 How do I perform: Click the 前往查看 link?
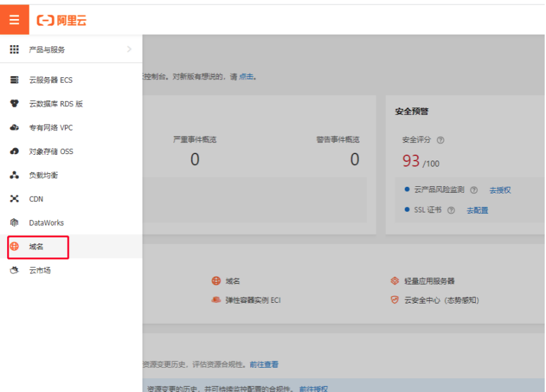point(264,364)
